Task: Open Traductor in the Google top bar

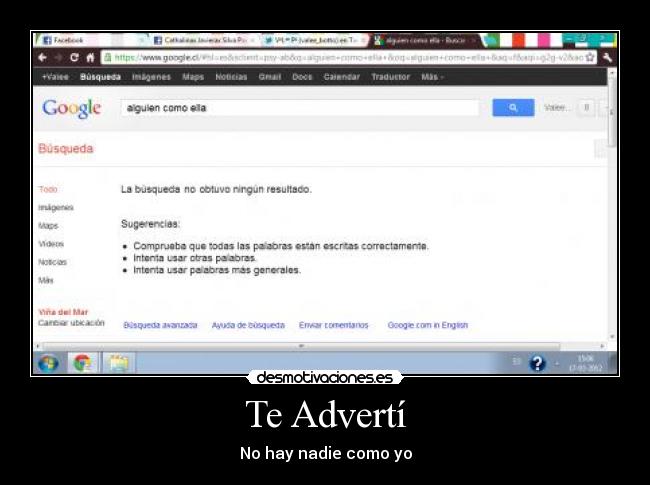Action: (x=390, y=77)
